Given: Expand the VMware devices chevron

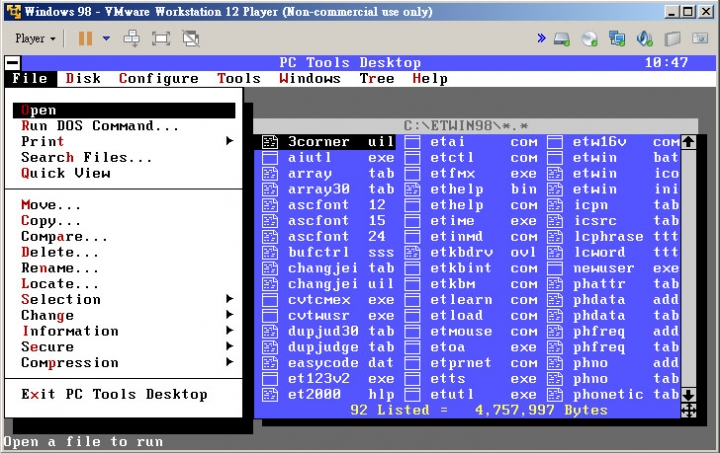Looking at the screenshot, I should tap(541, 38).
